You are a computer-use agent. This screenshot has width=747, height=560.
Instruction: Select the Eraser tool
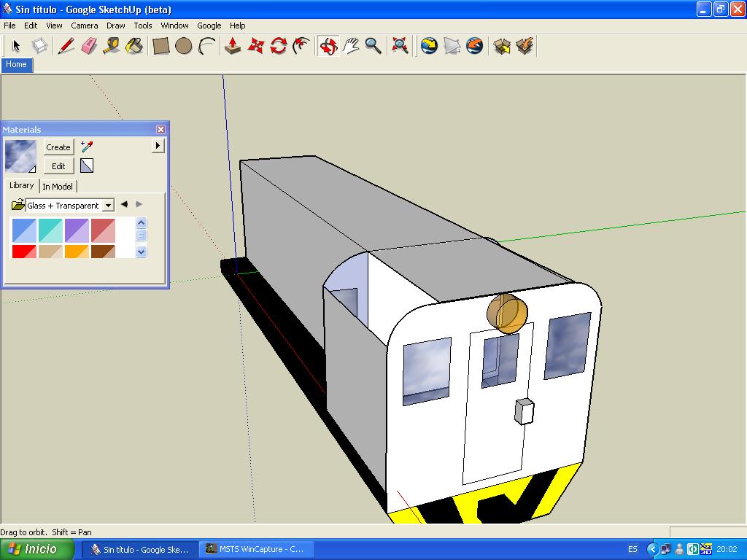[88, 46]
